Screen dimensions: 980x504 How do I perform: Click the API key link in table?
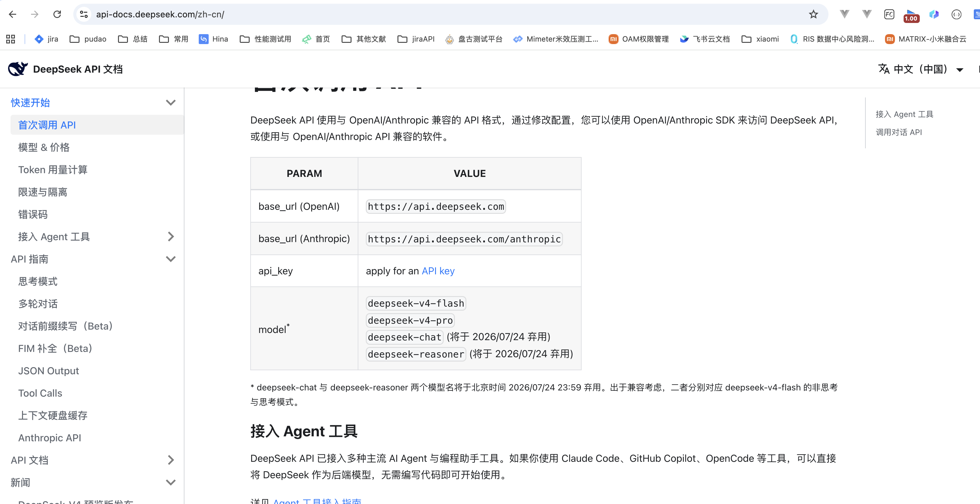438,271
